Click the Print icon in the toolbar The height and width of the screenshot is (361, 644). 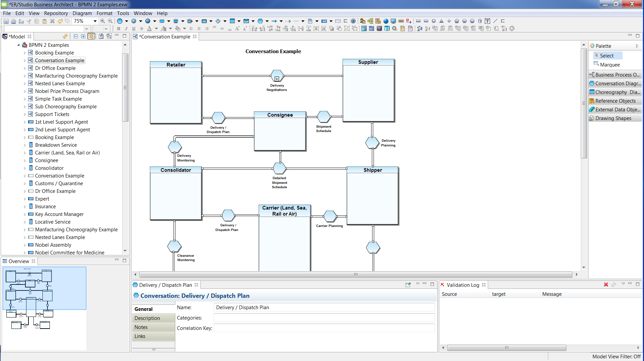13,21
